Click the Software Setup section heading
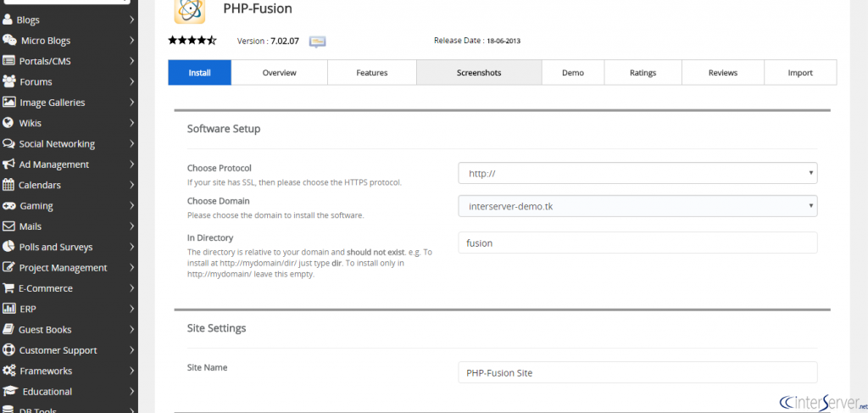Image resolution: width=868 pixels, height=413 pixels. pos(224,129)
